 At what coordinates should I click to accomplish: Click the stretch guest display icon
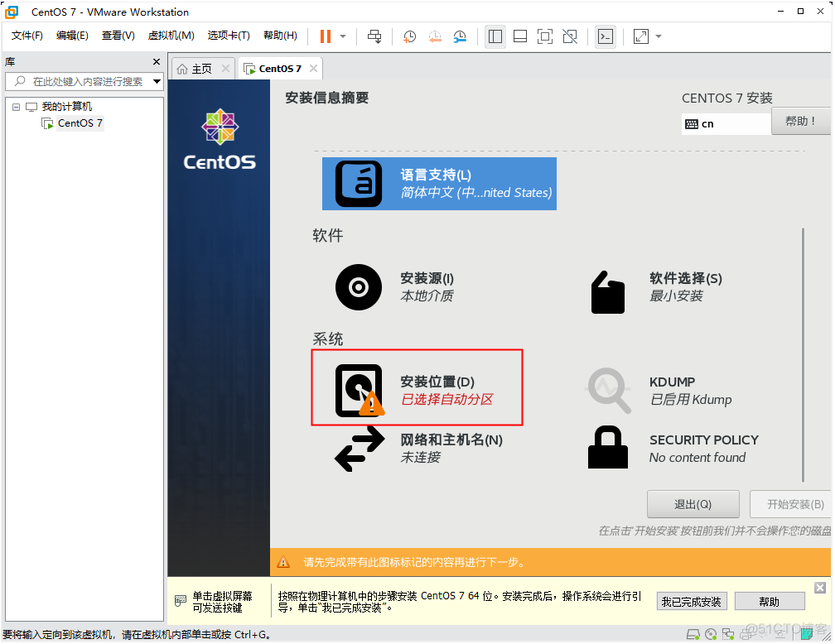(x=640, y=36)
